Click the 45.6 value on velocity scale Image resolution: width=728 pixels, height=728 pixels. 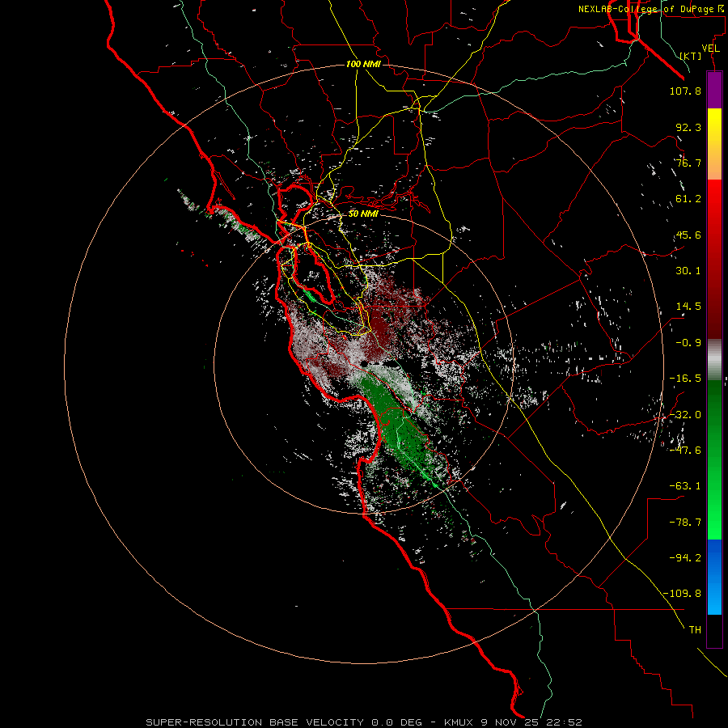click(688, 235)
